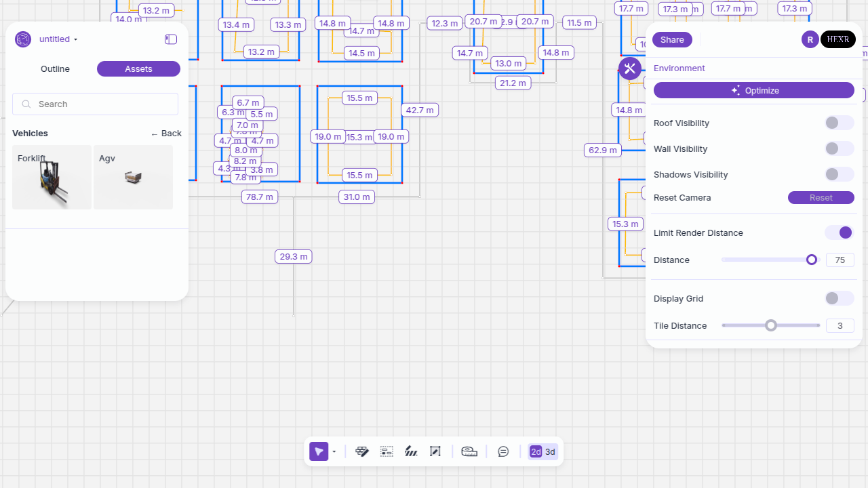Open the comments tool
Viewport: 868px width, 488px height.
(x=503, y=452)
